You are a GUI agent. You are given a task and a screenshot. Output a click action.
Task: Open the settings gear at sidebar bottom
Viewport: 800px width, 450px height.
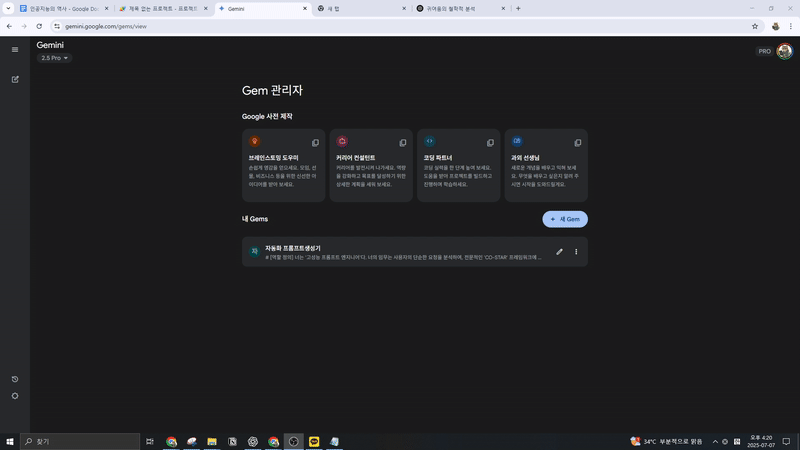click(x=15, y=396)
